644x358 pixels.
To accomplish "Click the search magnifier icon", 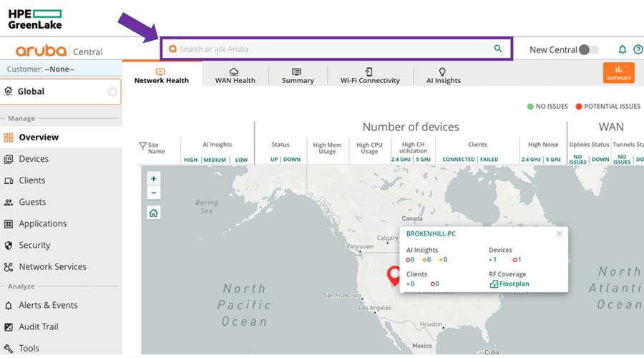I will 498,49.
